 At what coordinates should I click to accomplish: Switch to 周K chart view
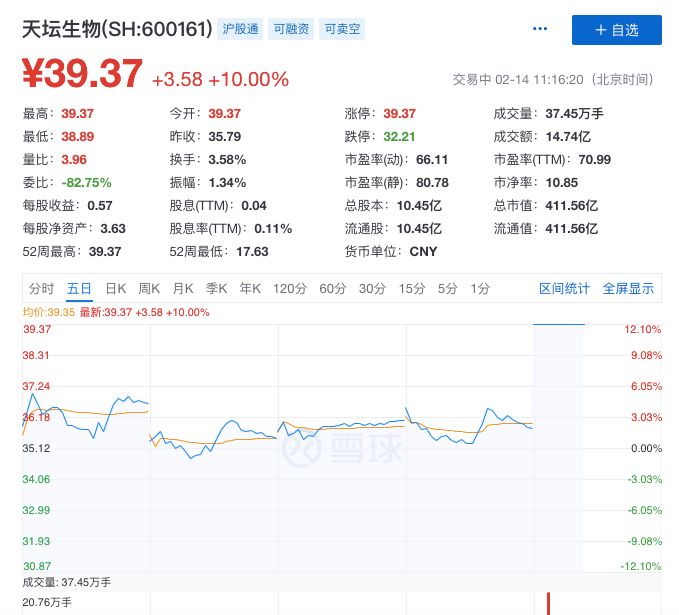pos(149,288)
